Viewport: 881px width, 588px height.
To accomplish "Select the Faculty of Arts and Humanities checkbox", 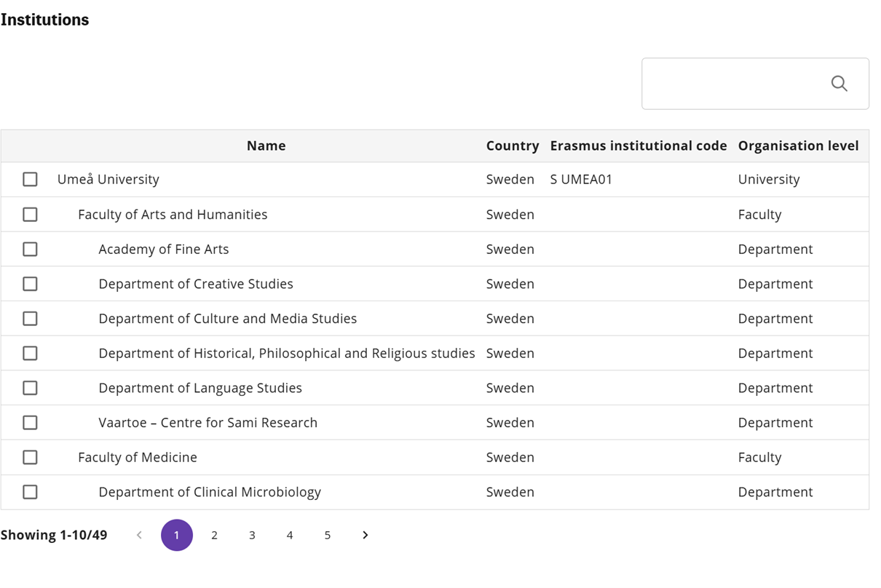I will click(30, 215).
